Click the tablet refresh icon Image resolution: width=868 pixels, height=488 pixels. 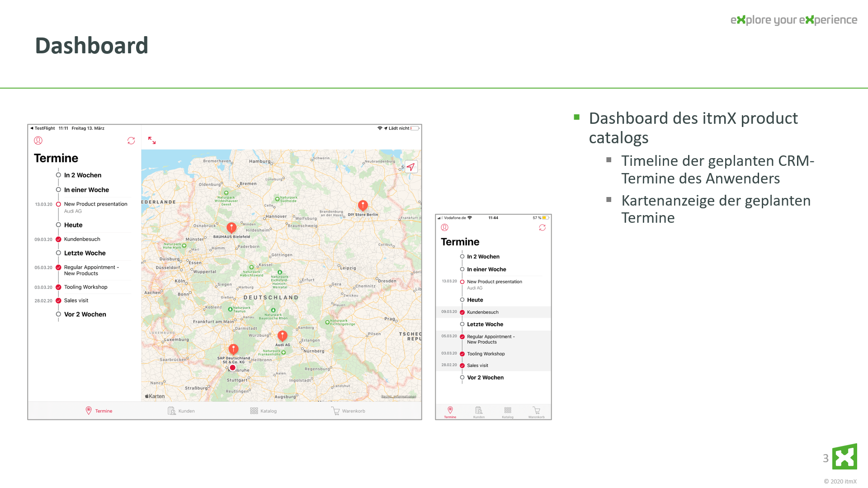click(x=131, y=141)
